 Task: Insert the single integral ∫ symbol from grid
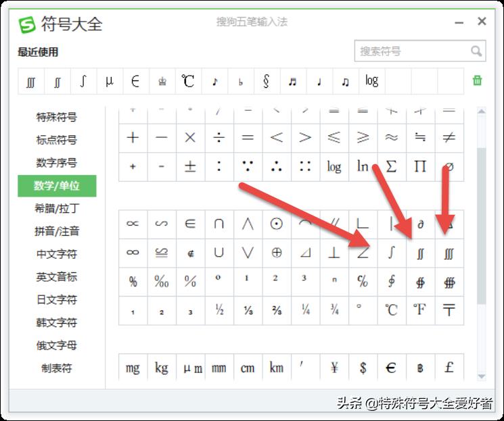[x=391, y=253]
